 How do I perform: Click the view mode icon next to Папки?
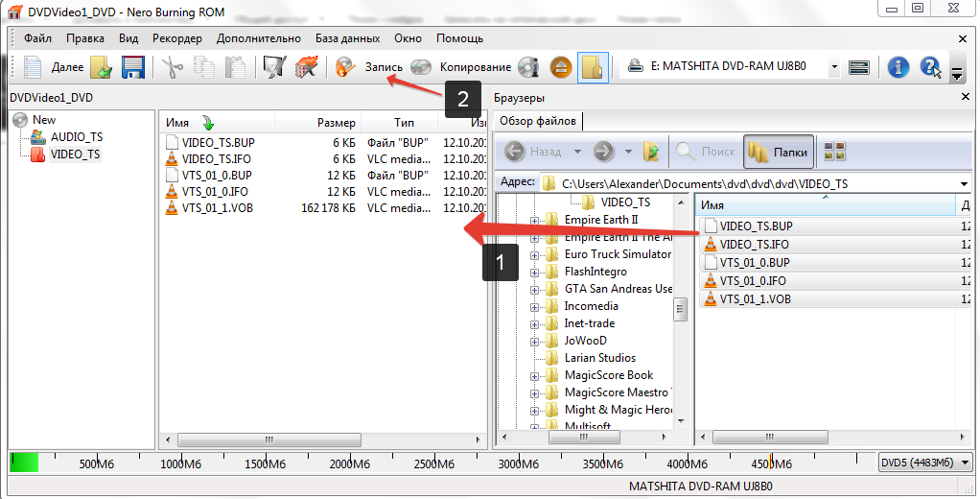(835, 152)
